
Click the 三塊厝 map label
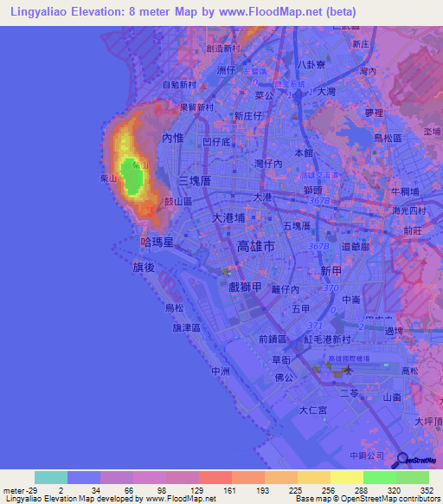195,181
